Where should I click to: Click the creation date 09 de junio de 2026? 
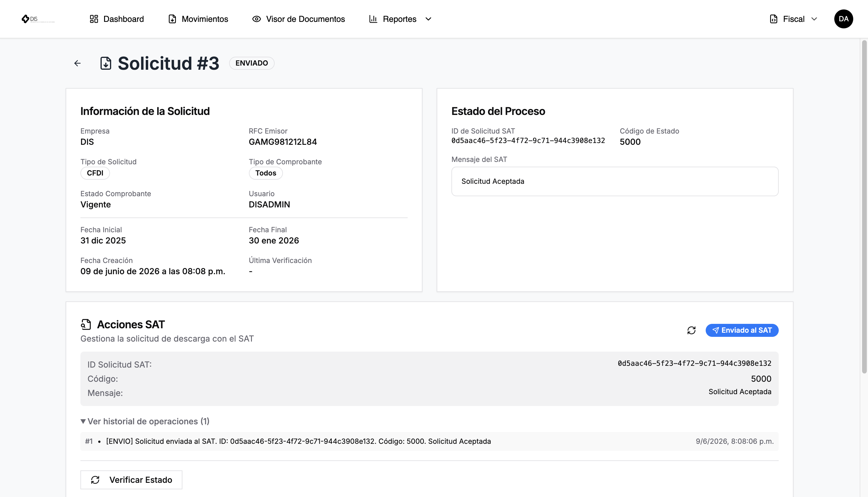point(153,271)
